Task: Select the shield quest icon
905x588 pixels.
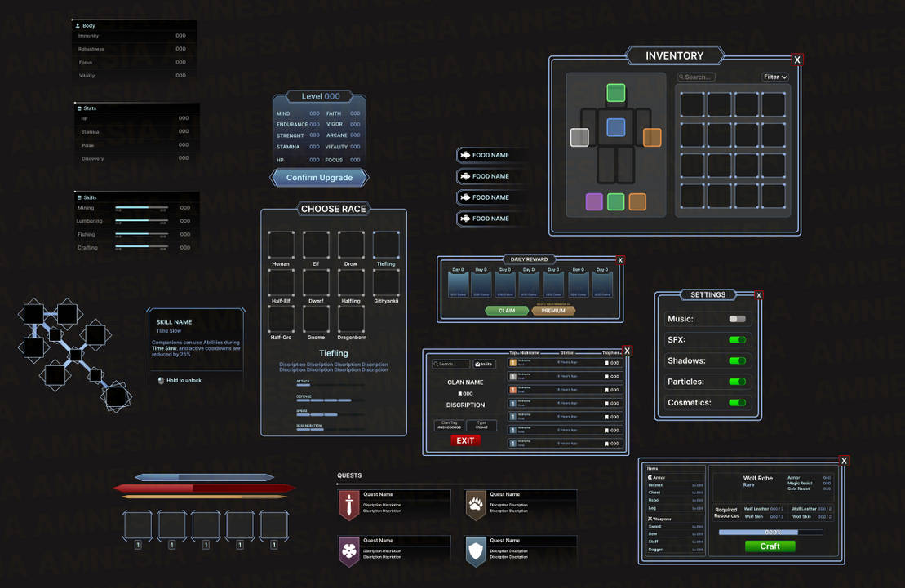Action: 475,551
